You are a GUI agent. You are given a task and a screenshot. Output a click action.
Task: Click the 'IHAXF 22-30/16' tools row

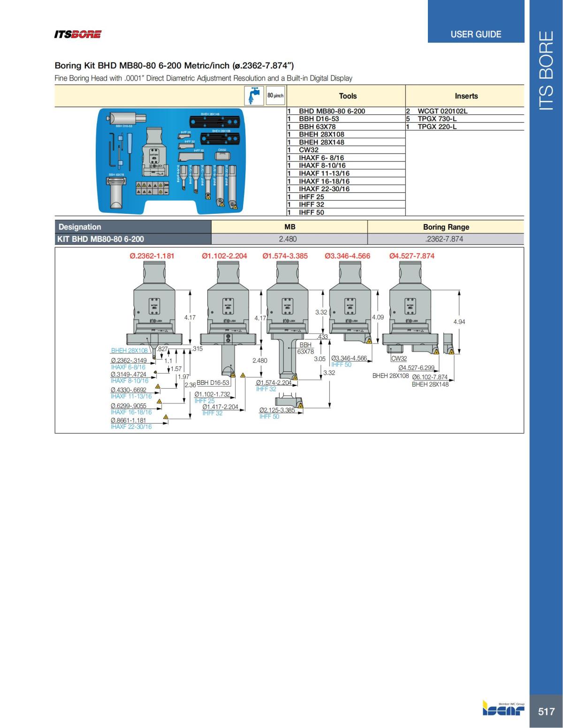point(346,189)
